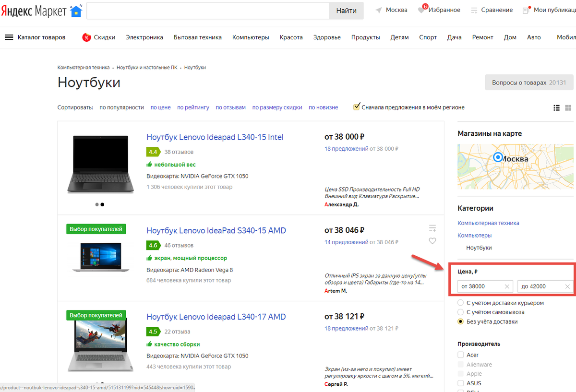Open the Каталог товаров hamburger menu icon
The width and height of the screenshot is (576, 392).
coord(9,37)
